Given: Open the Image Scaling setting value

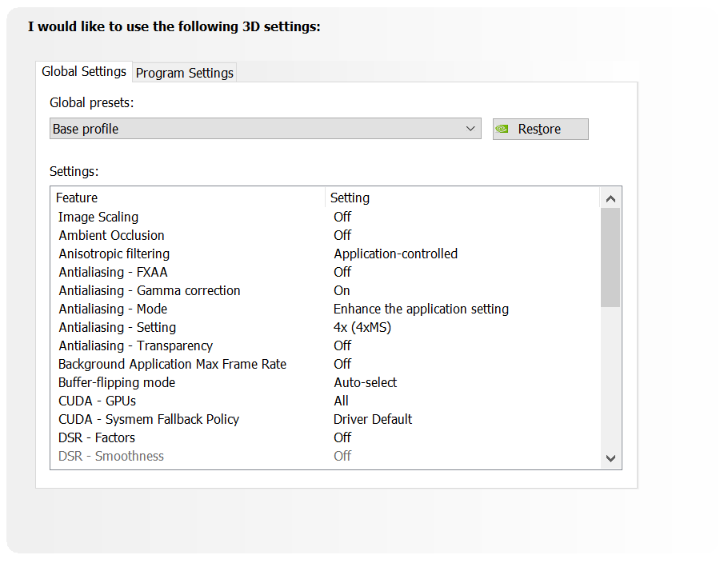Looking at the screenshot, I should click(x=342, y=217).
